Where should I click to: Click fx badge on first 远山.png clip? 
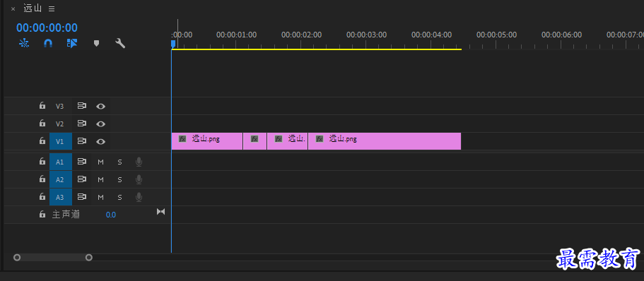[x=182, y=138]
